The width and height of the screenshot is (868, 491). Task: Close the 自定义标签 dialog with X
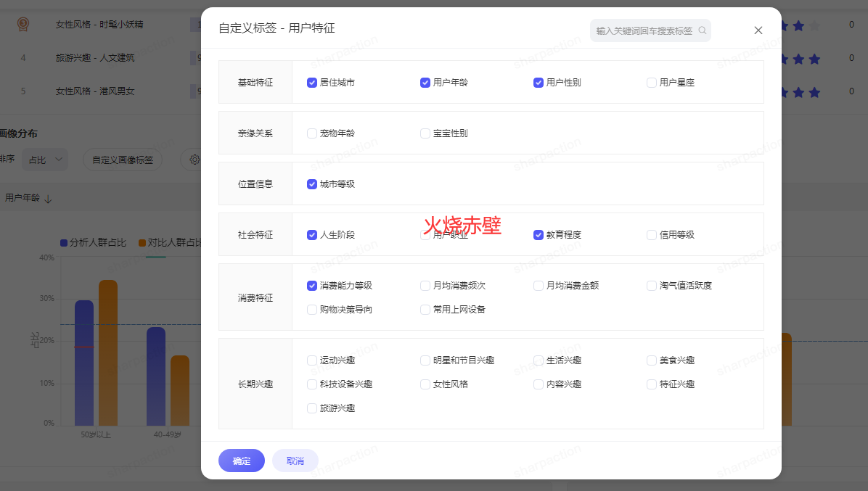coord(758,30)
